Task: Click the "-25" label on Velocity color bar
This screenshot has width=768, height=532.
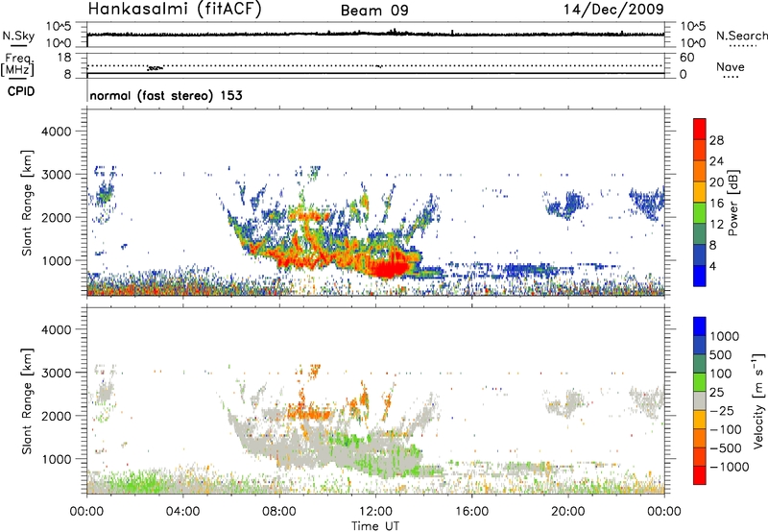Action: point(723,410)
